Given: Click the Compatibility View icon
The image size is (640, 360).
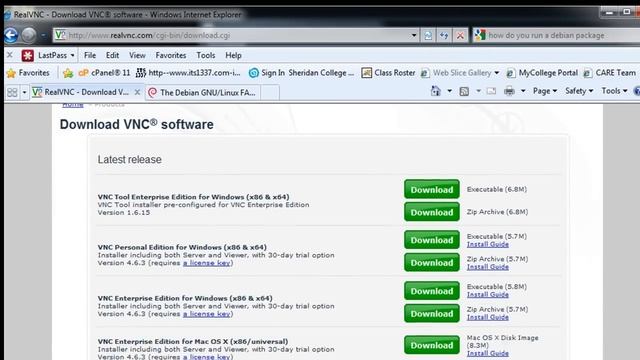Looking at the screenshot, I should [x=428, y=36].
